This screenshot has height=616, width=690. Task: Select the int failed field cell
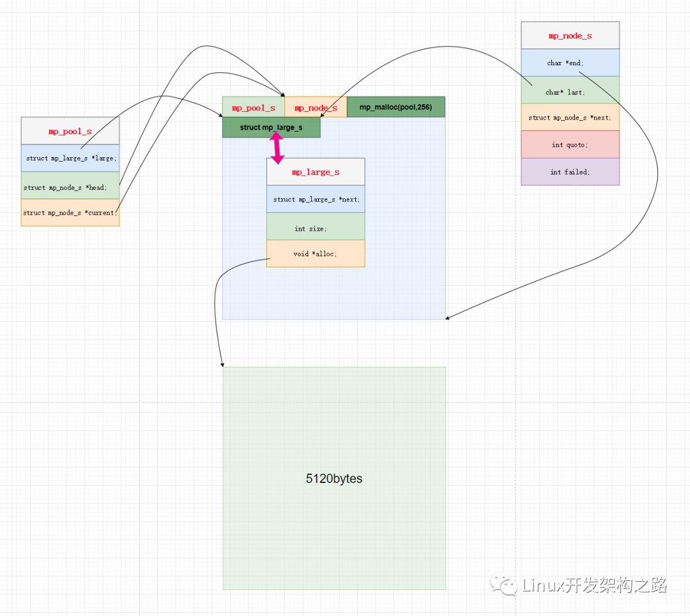(x=570, y=171)
